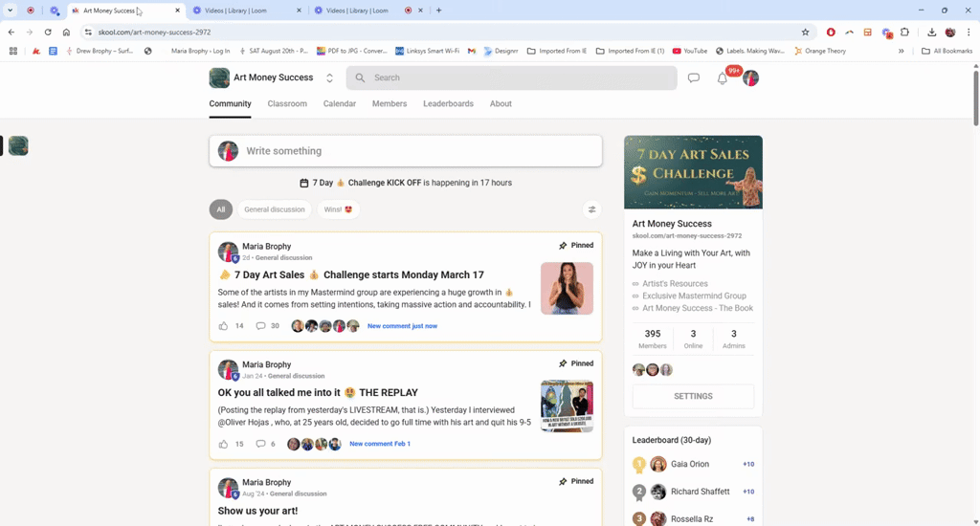Open browser extensions puzzle icon
Image resolution: width=980 pixels, height=526 pixels.
(x=904, y=32)
